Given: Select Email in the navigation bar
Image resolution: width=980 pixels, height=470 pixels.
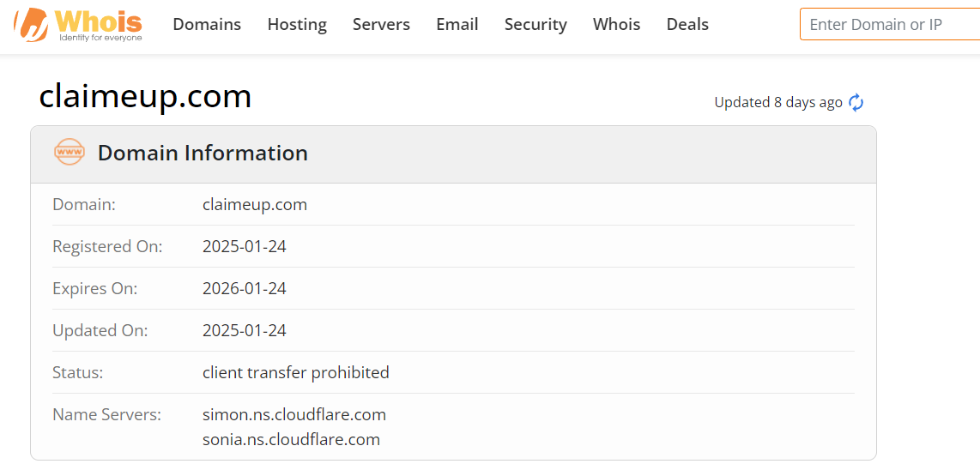Looking at the screenshot, I should 457,25.
